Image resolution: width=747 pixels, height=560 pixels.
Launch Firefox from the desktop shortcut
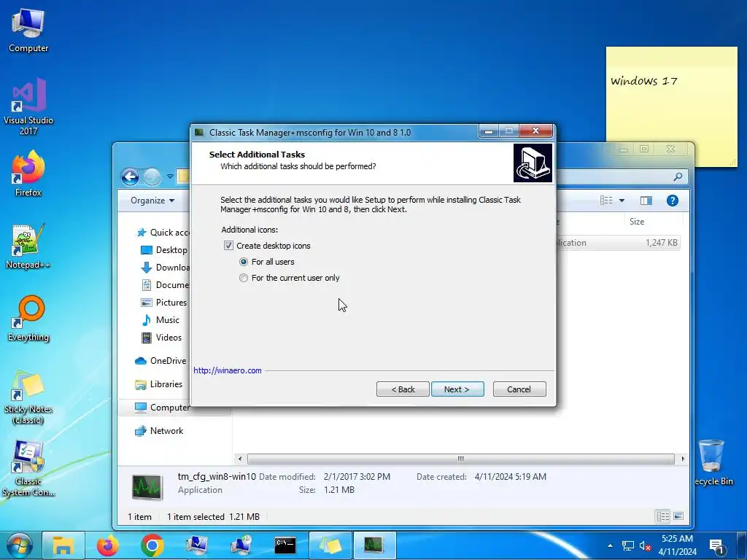click(28, 174)
